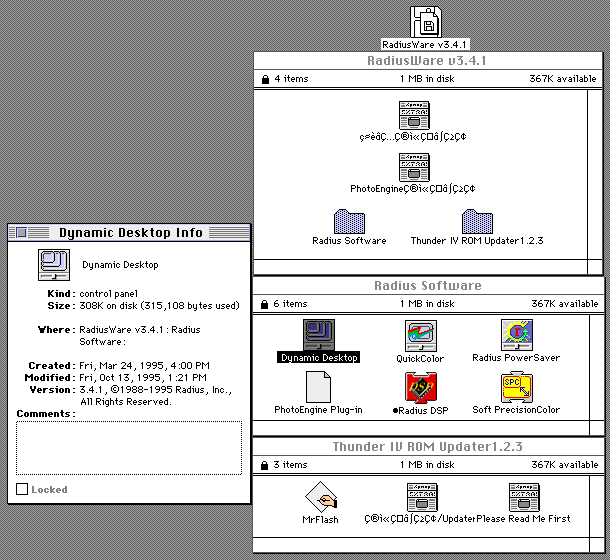This screenshot has height=560, width=610.
Task: Click the 'QuickColor' file name label
Action: coord(420,359)
